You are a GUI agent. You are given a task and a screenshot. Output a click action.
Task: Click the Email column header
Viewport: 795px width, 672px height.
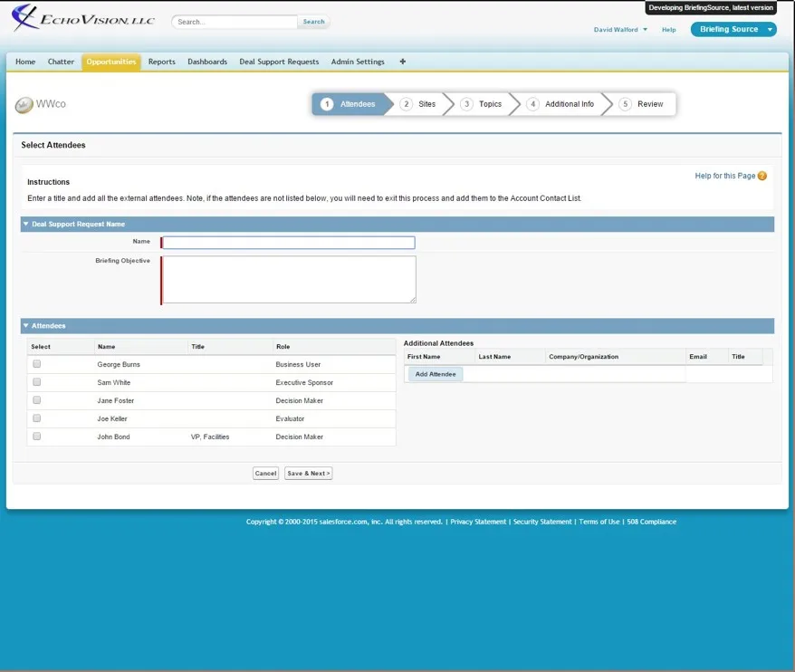coord(697,357)
